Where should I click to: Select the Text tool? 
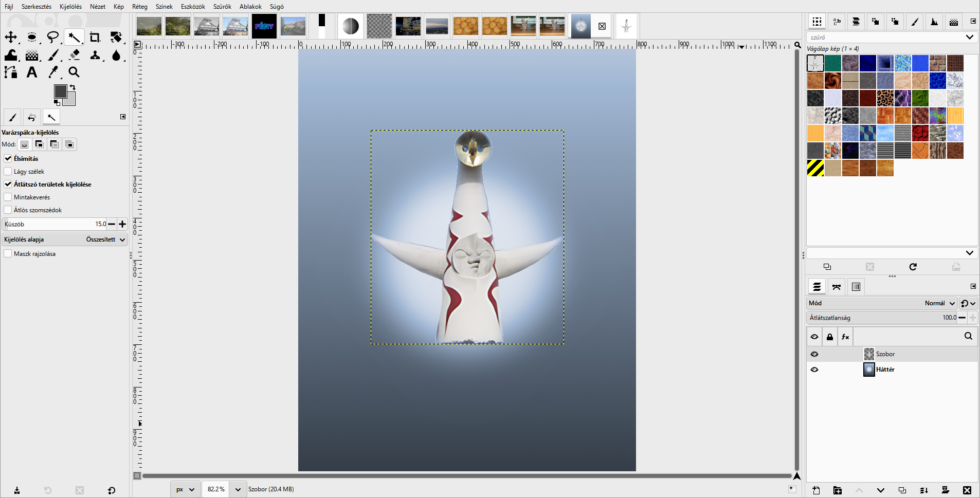click(x=32, y=72)
